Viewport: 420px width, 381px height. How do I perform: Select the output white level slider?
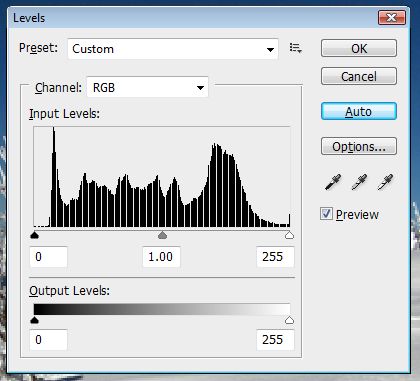(x=289, y=320)
